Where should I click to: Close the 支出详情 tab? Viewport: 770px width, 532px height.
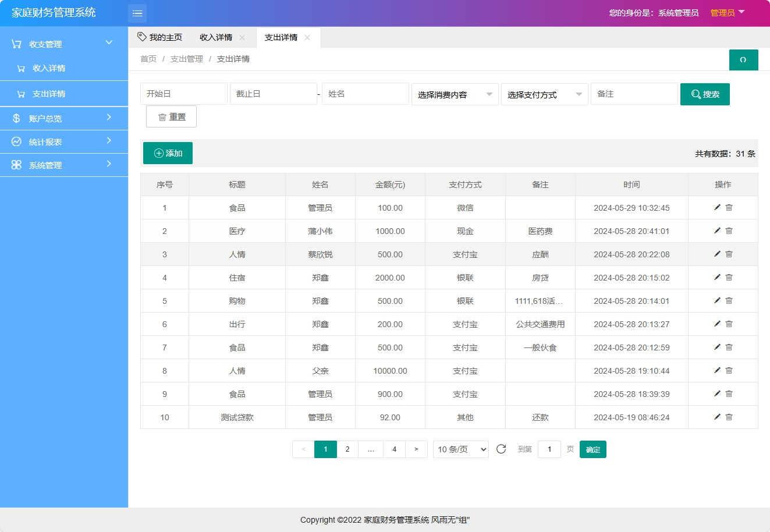[x=307, y=37]
